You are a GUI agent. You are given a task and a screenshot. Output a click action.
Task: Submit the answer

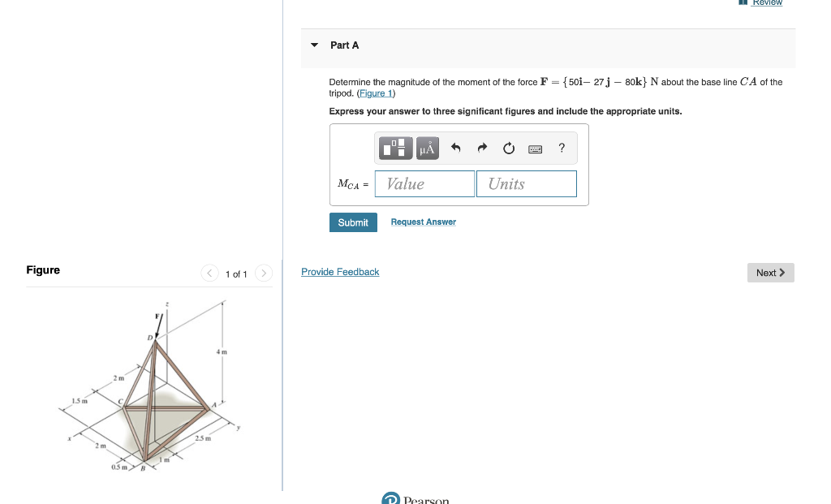coord(353,222)
